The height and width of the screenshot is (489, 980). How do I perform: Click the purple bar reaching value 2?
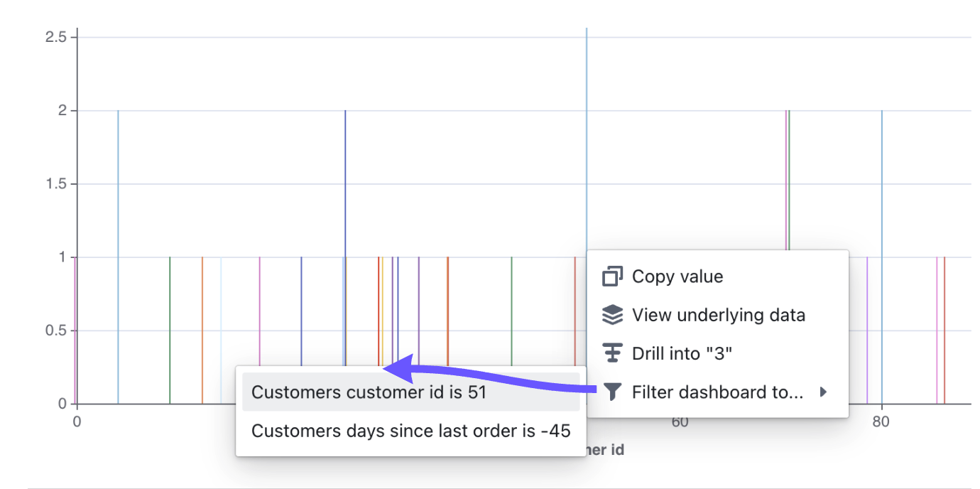[345, 238]
